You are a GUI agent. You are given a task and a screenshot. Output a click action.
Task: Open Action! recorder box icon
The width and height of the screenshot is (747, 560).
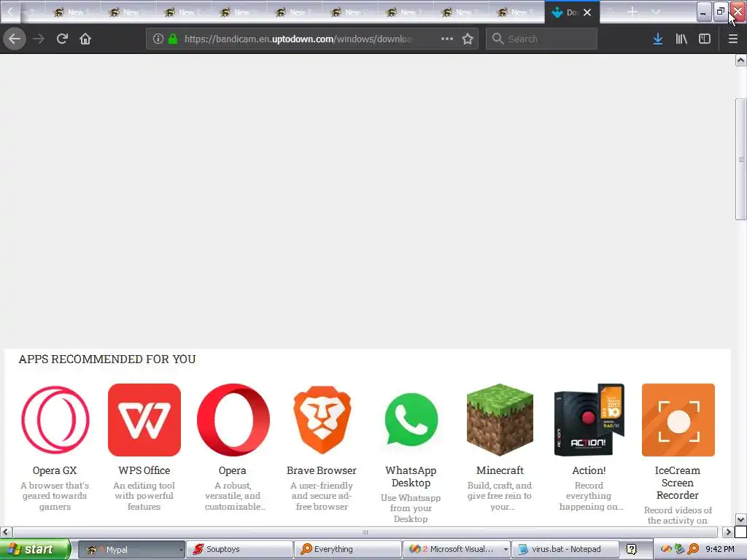click(589, 419)
